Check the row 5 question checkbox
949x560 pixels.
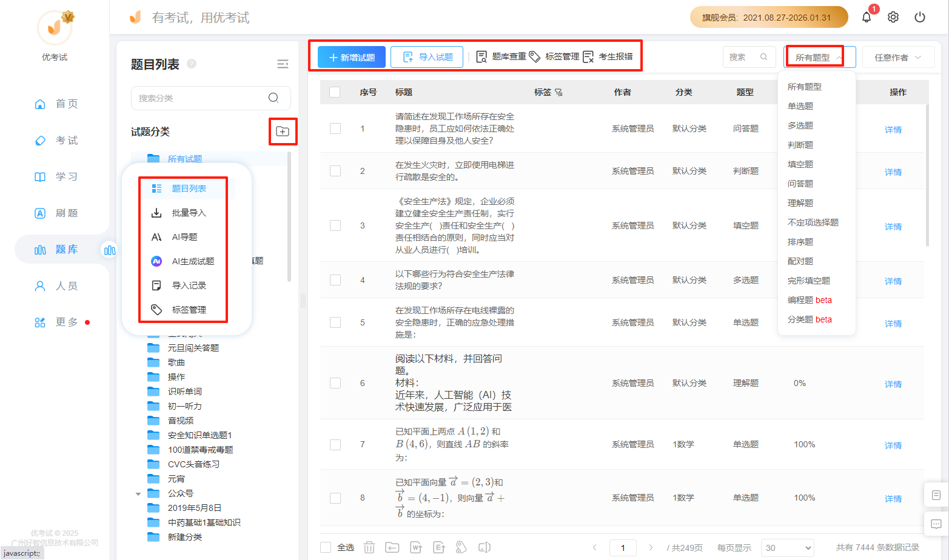click(x=335, y=322)
